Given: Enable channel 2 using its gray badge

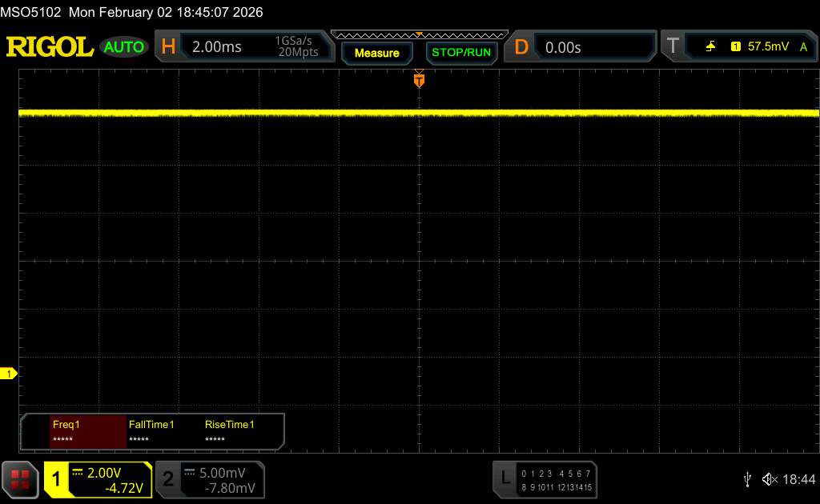Looking at the screenshot, I should [x=168, y=479].
